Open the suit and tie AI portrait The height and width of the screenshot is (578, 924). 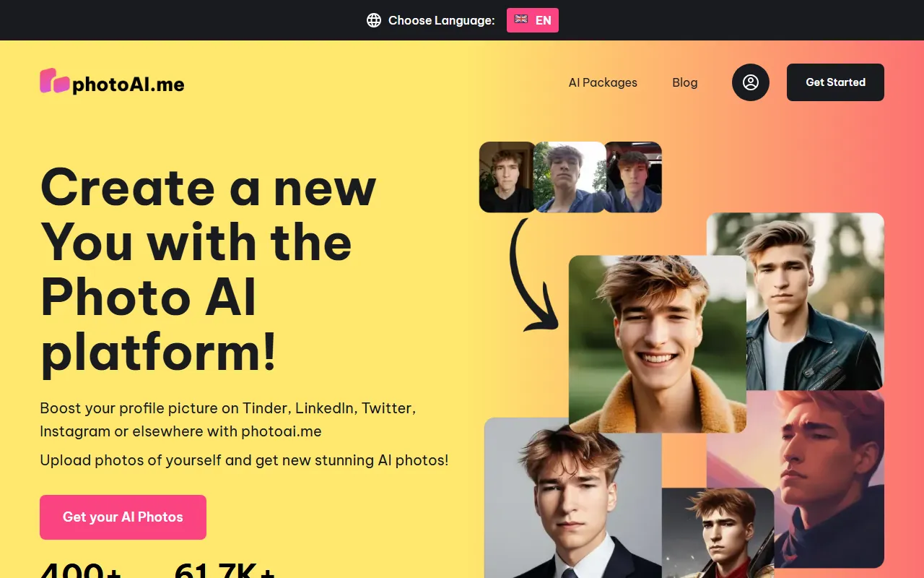[572, 498]
